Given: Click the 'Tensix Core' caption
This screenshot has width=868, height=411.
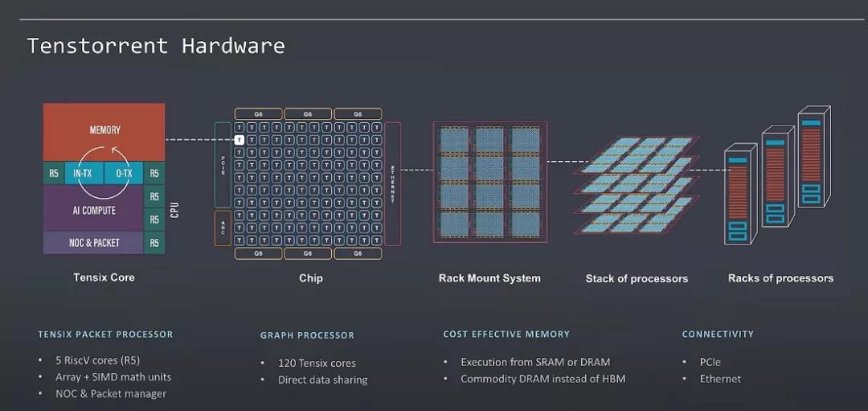Looking at the screenshot, I should click(104, 277).
